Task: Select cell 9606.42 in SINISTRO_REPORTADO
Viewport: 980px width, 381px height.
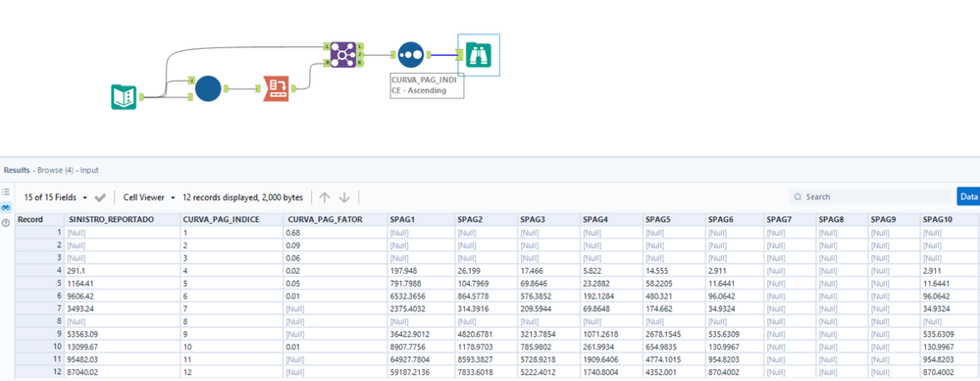Action: click(x=123, y=296)
